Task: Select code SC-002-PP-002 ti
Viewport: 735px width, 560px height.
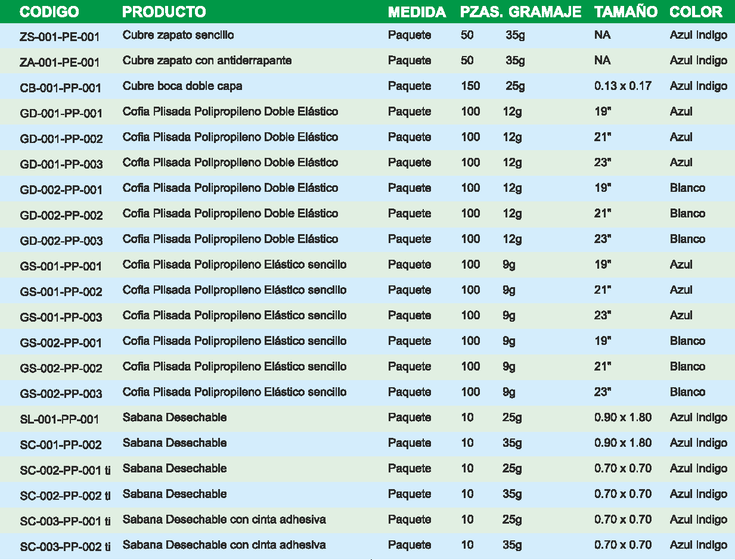Action: [65, 496]
